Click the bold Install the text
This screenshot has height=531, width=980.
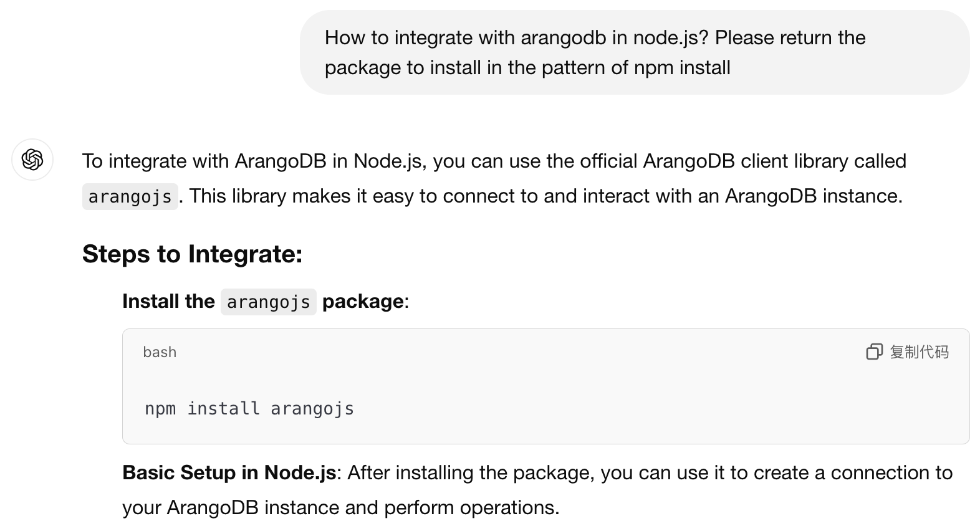[168, 301]
